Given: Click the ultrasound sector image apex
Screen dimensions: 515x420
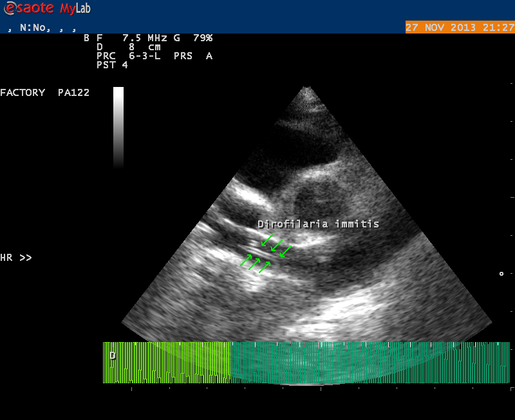Looking at the screenshot, I should (308, 89).
